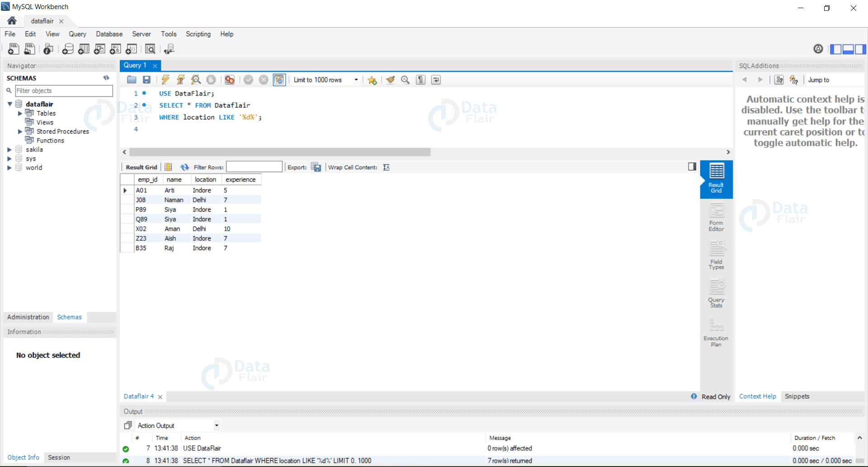Save the SQL script to file
Screen dimensions: 868x467
146,80
